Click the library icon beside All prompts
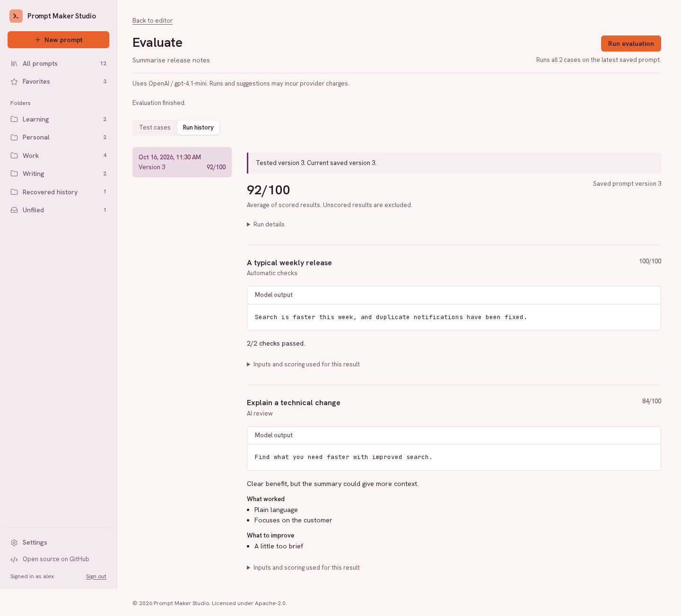 tap(14, 63)
